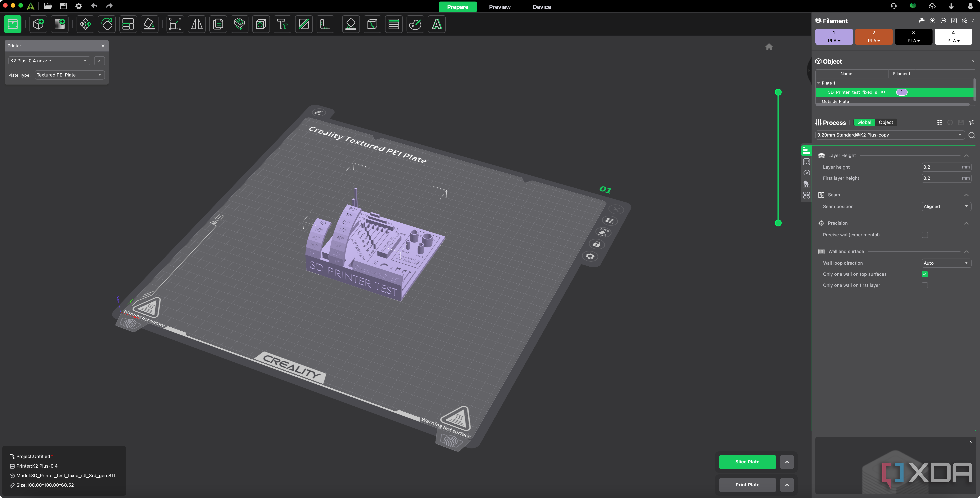
Task: Switch to the Device tab
Action: (x=542, y=7)
